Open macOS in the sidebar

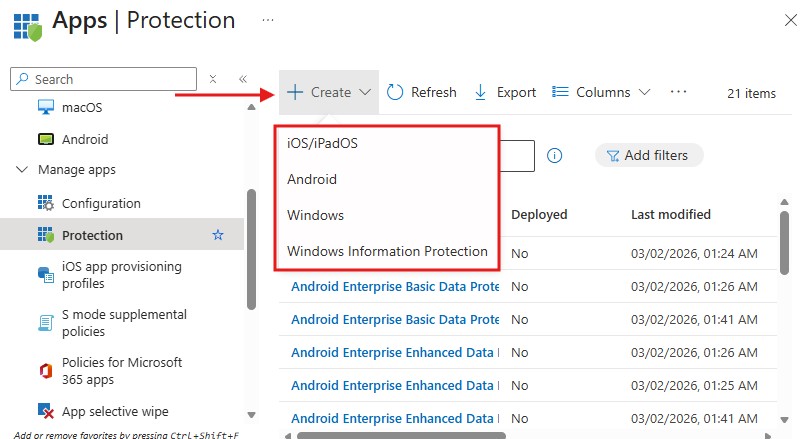(82, 107)
